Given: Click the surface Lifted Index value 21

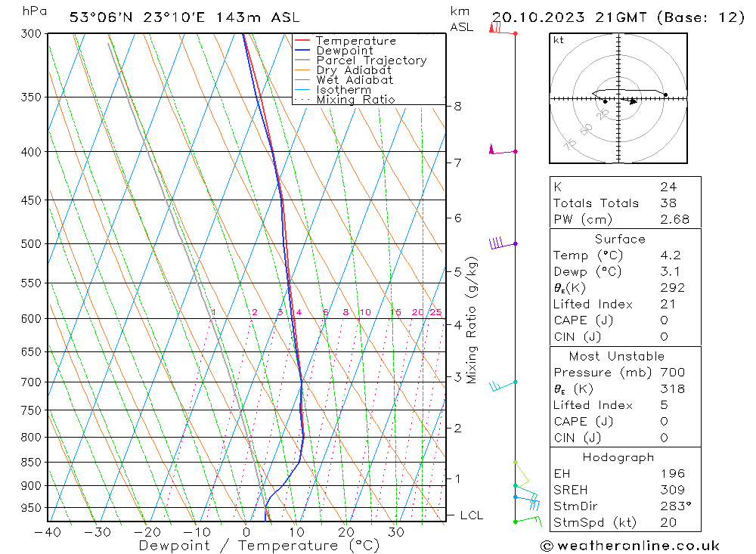Looking at the screenshot, I should (x=668, y=305).
